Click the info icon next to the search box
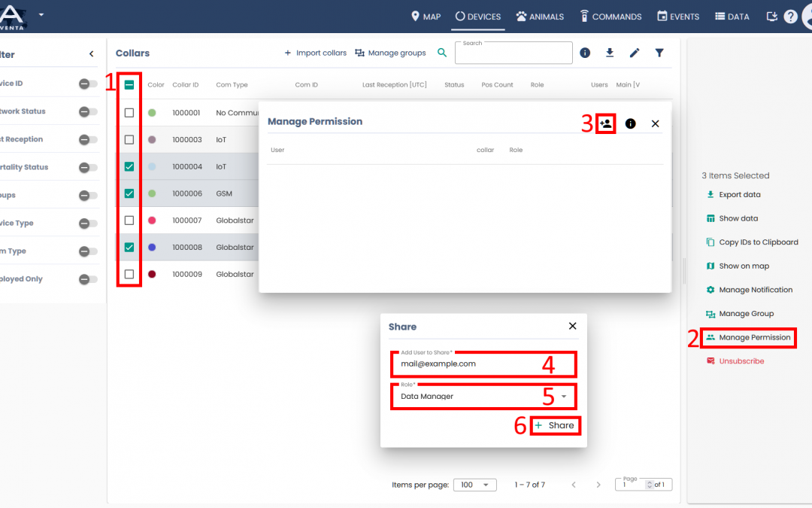 tap(585, 53)
